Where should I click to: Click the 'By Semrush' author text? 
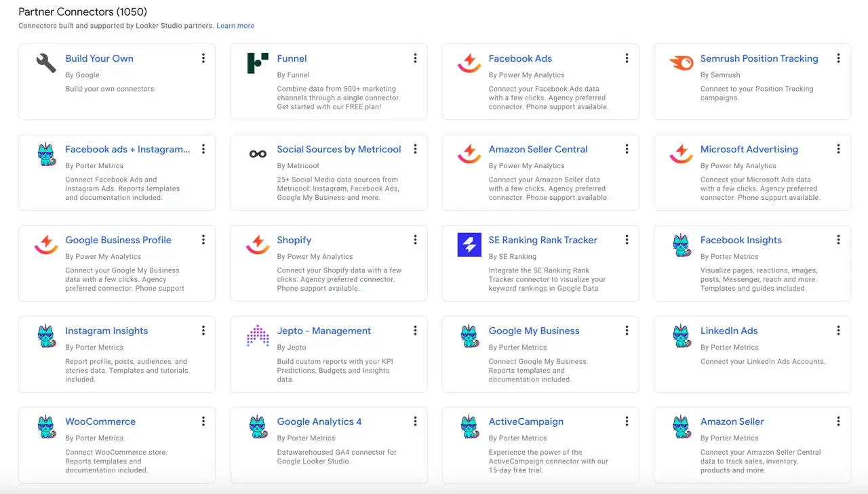720,75
